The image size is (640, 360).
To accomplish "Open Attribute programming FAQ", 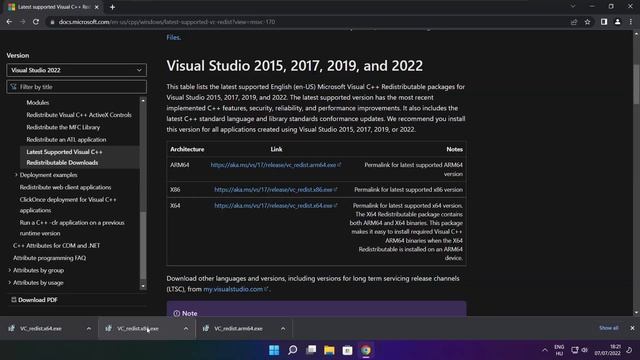I will [49, 258].
